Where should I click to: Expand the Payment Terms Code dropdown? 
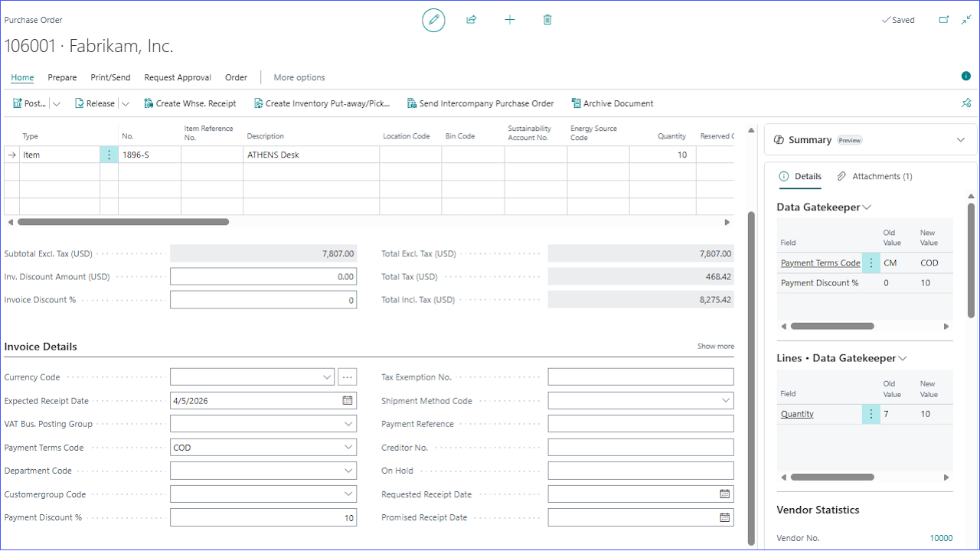point(349,448)
